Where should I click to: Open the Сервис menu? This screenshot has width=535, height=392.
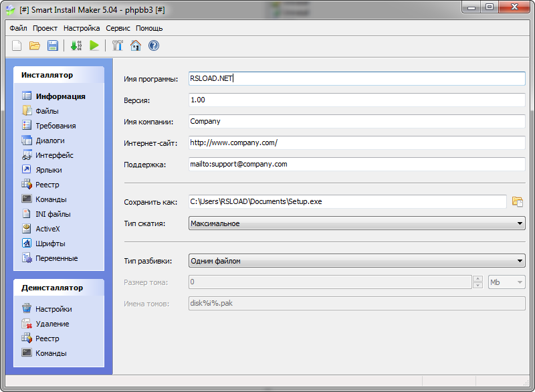coord(118,28)
